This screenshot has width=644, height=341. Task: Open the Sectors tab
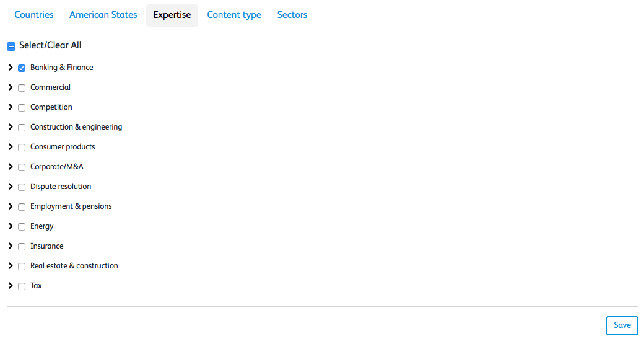[x=292, y=15]
